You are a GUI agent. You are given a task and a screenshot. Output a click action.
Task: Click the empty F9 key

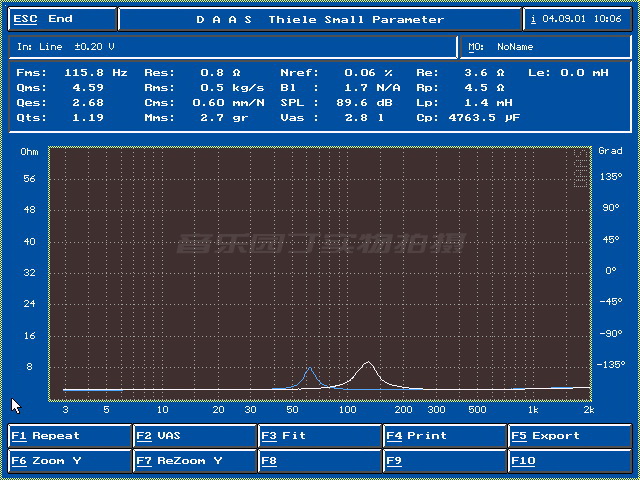click(x=445, y=461)
